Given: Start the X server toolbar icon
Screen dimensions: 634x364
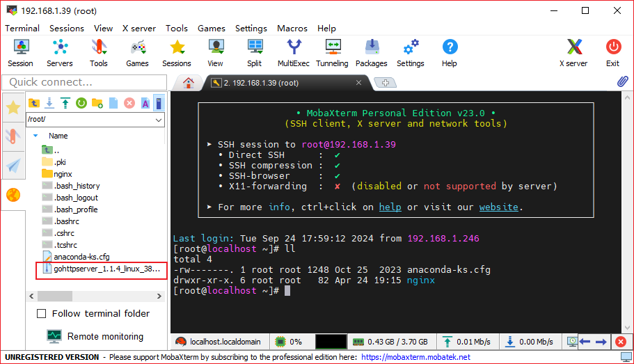Looking at the screenshot, I should tap(573, 54).
